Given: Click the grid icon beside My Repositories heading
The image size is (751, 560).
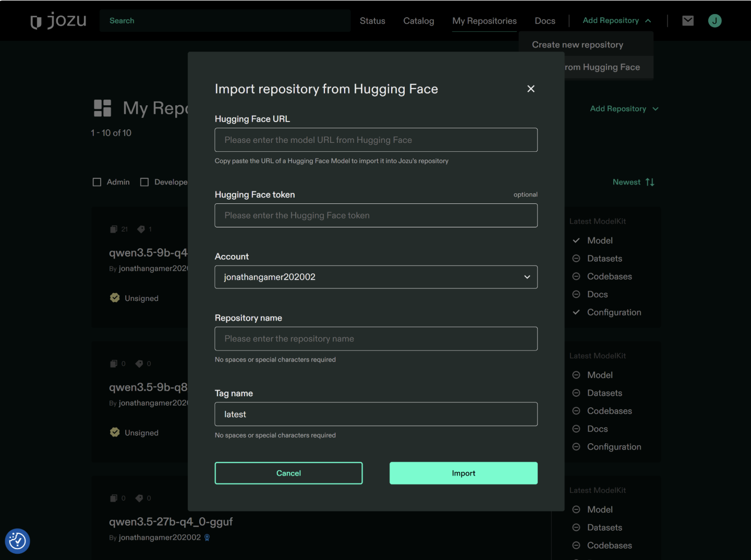Looking at the screenshot, I should click(x=102, y=108).
